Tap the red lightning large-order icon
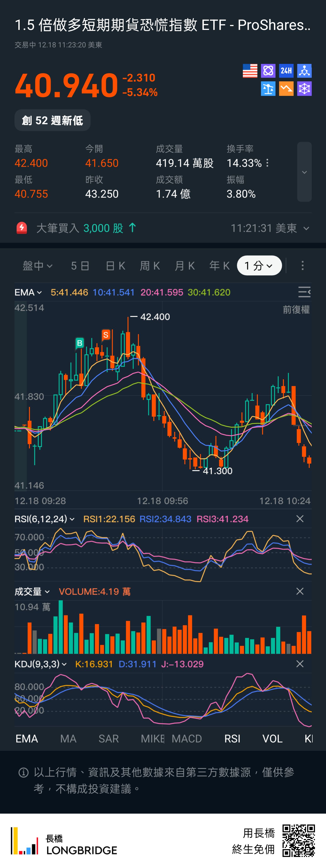The image size is (326, 868). pyautogui.click(x=22, y=228)
